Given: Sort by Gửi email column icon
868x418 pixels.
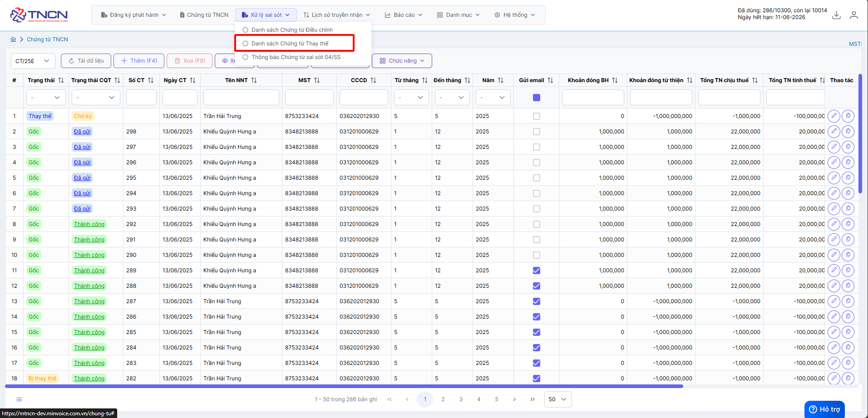Looking at the screenshot, I should 550,80.
